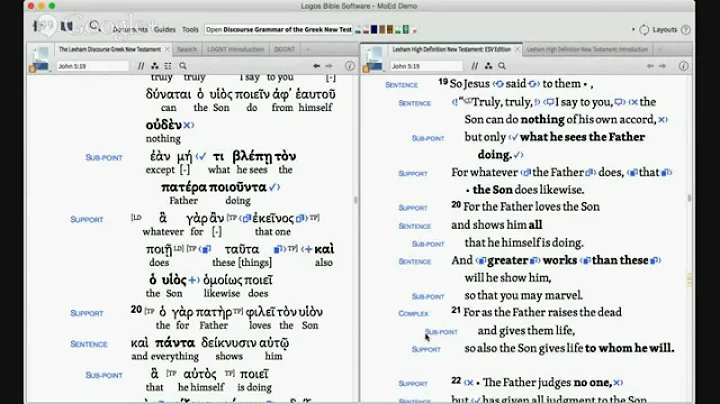The width and height of the screenshot is (720, 404).
Task: Open the Greek NT panel menu via its cover
Action: (x=40, y=59)
